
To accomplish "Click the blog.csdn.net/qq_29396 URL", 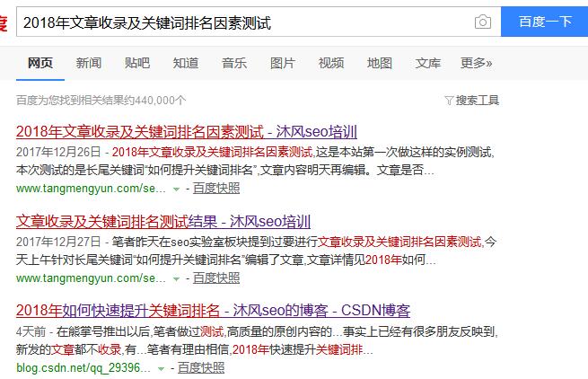I will point(83,367).
